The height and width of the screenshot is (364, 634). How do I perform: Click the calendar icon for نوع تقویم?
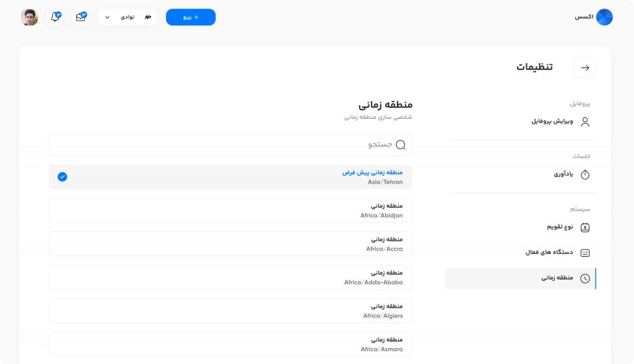[584, 227]
